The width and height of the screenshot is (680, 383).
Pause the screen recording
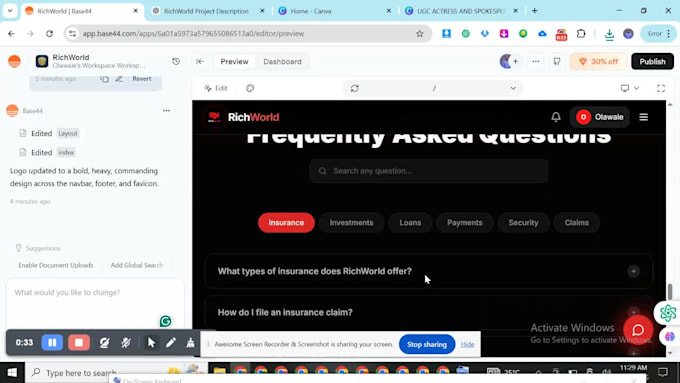52,342
